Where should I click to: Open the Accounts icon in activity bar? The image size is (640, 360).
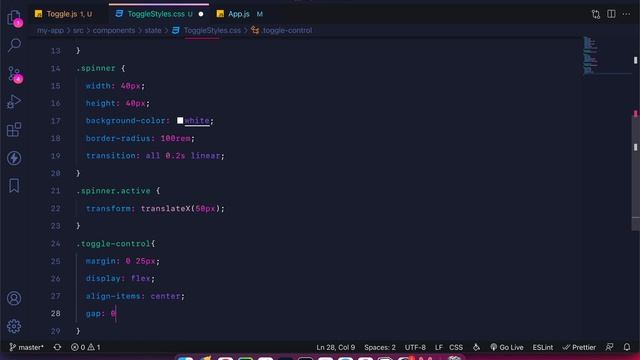coord(14,298)
